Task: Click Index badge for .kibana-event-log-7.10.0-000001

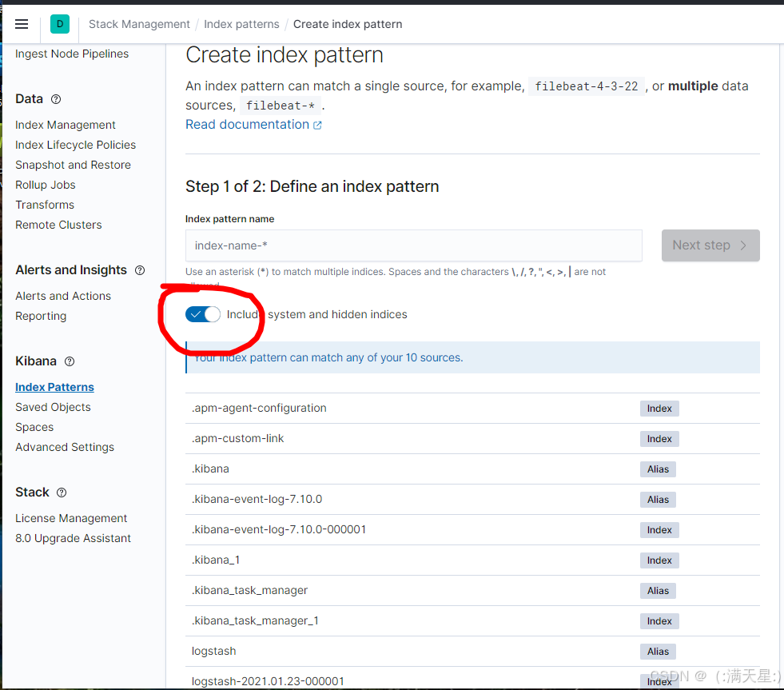Action: (x=659, y=530)
